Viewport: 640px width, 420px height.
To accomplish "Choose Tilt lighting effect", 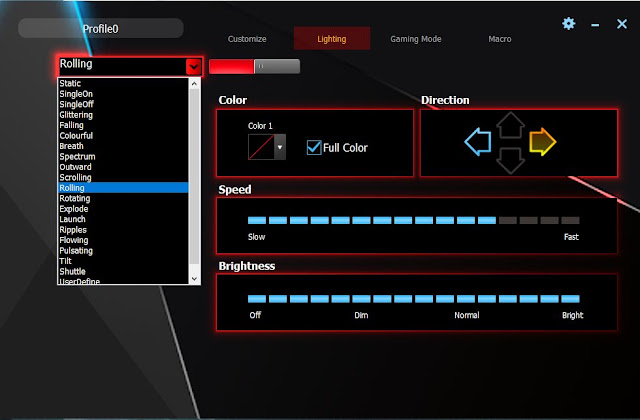I will pos(123,261).
